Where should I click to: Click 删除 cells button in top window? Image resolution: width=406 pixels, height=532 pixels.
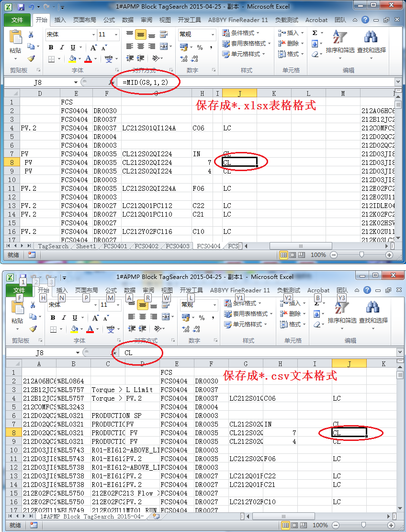pos(291,44)
